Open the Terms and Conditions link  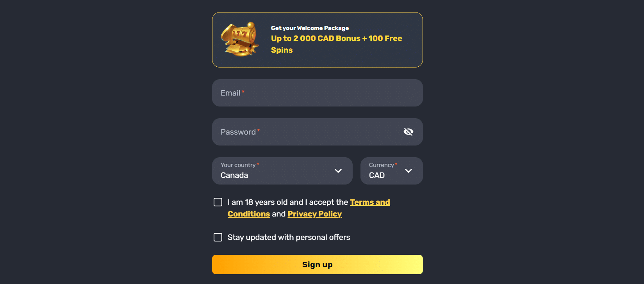coord(370,202)
